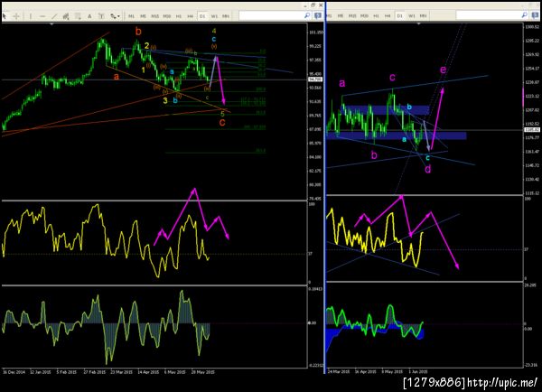
Task: Set right window chart to M15
Action: pos(352,16)
